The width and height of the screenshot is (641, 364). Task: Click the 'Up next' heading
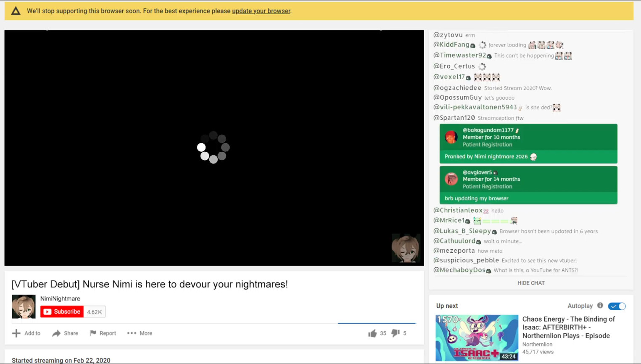447,306
